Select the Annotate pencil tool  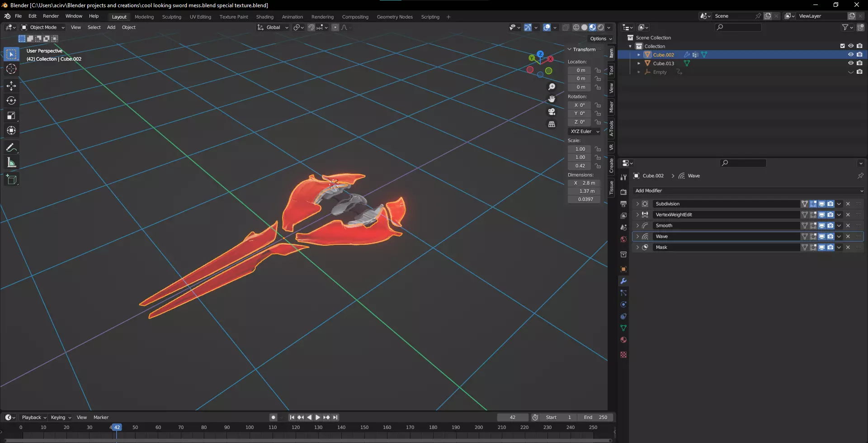(11, 148)
